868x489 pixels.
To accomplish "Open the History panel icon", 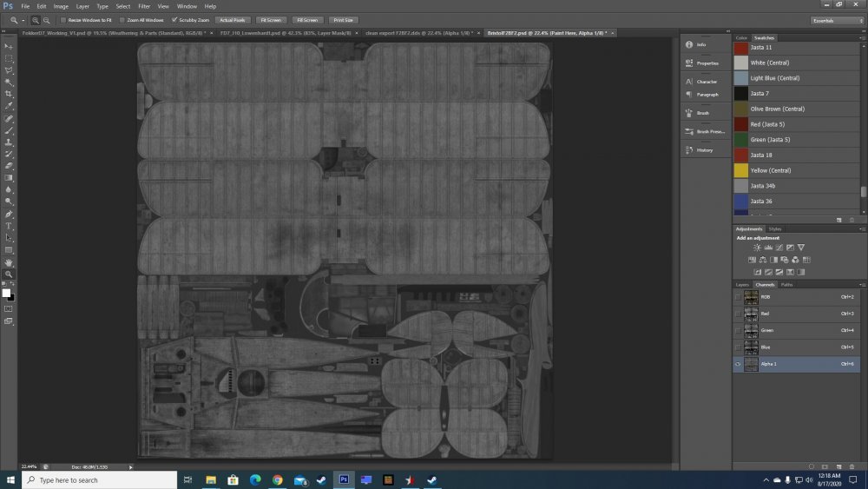I will [x=688, y=149].
